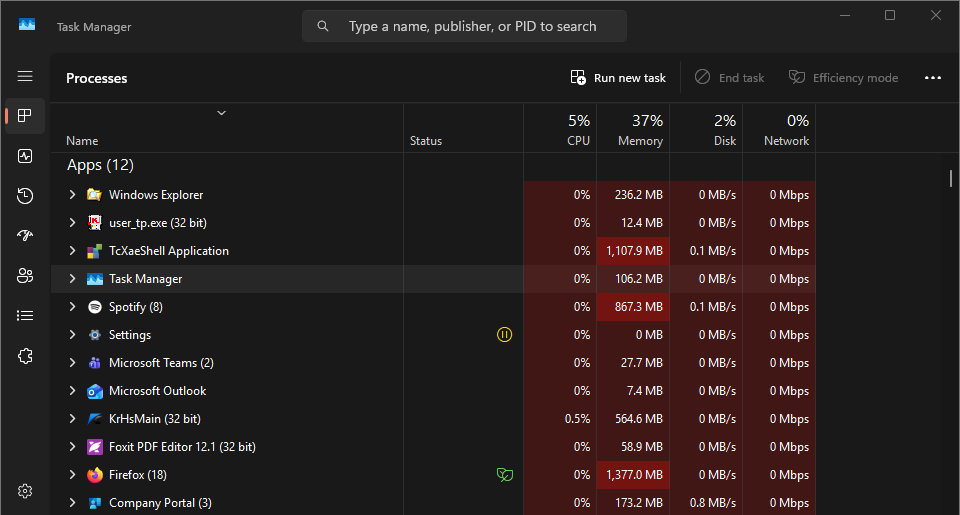Collapse column header with the down chevron
Screen dimensions: 960x515
222,113
